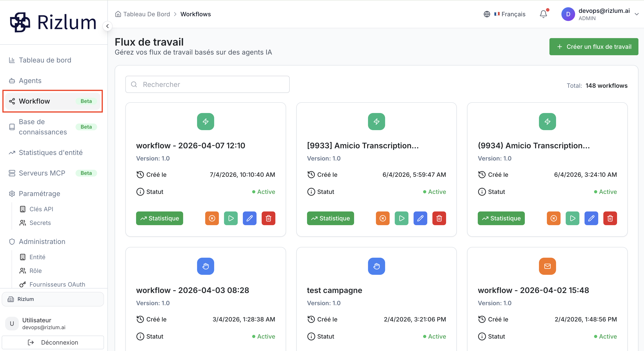Click the Total 148 workflows count

point(597,85)
